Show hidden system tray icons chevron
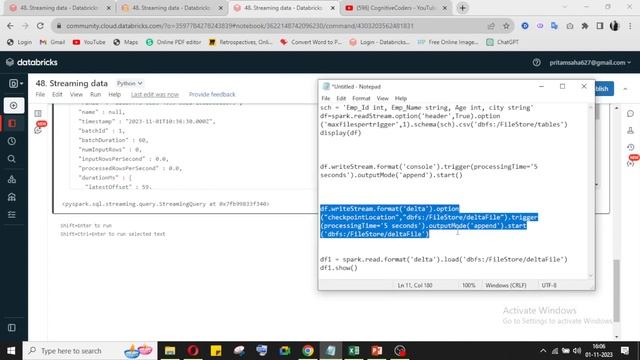Screen dimensions: 640x360 [x=543, y=351]
